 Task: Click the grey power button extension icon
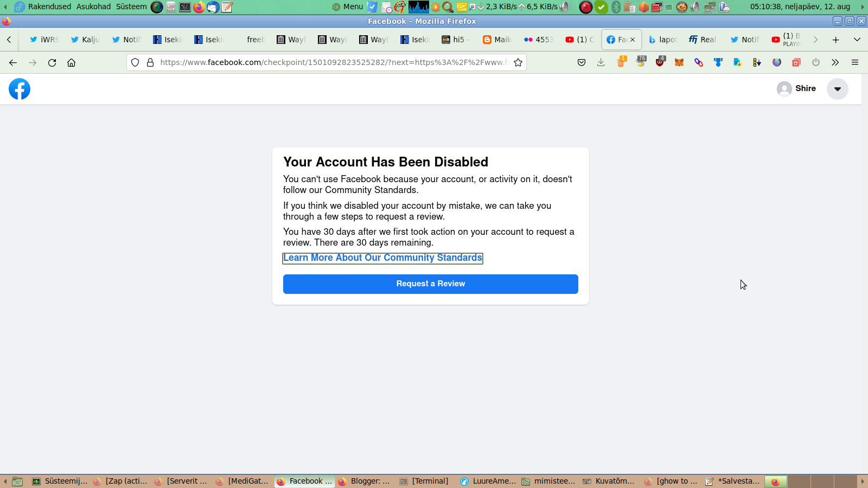816,62
